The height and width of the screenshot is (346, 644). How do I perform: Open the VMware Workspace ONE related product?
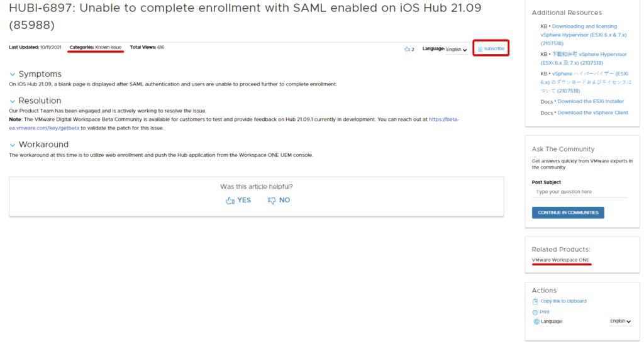pos(560,260)
